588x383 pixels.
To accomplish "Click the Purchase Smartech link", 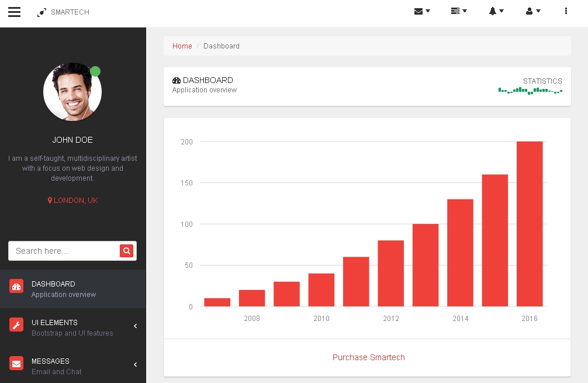I will pyautogui.click(x=368, y=357).
